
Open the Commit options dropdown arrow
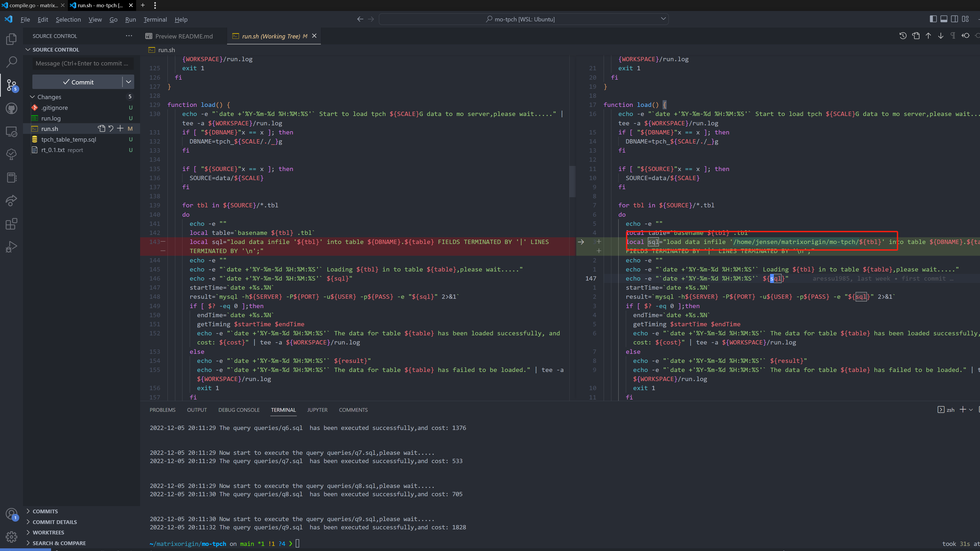[129, 82]
